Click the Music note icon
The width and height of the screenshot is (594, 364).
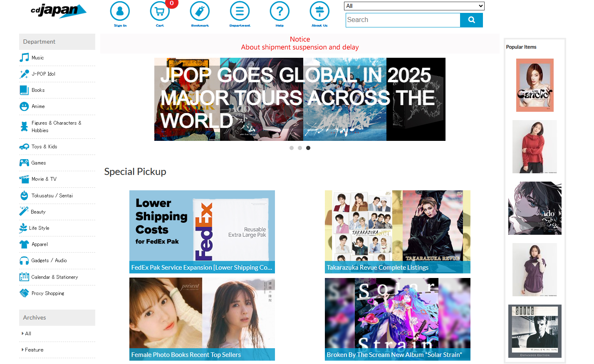pos(25,58)
